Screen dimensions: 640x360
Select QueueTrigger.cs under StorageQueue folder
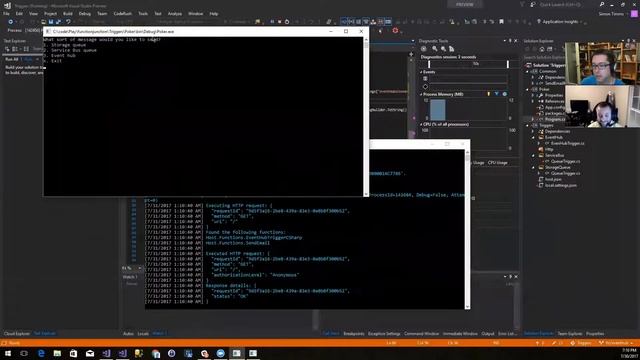pos(565,173)
